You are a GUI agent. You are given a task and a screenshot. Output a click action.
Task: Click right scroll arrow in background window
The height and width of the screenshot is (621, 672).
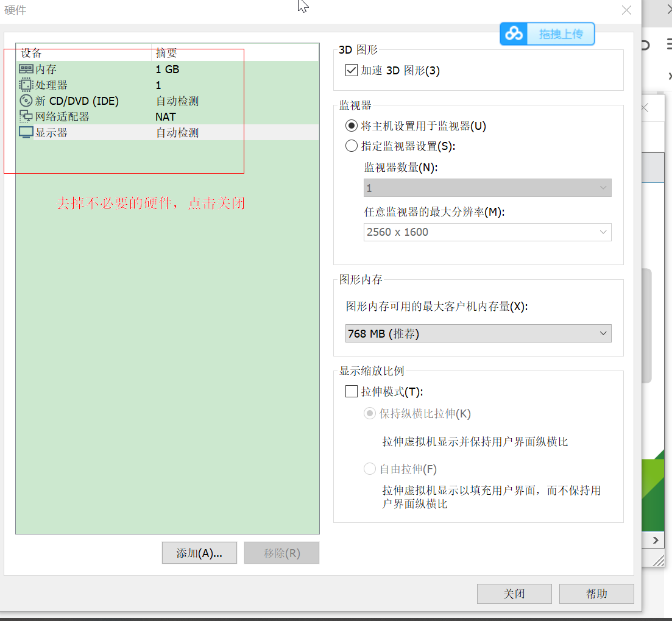click(x=656, y=540)
